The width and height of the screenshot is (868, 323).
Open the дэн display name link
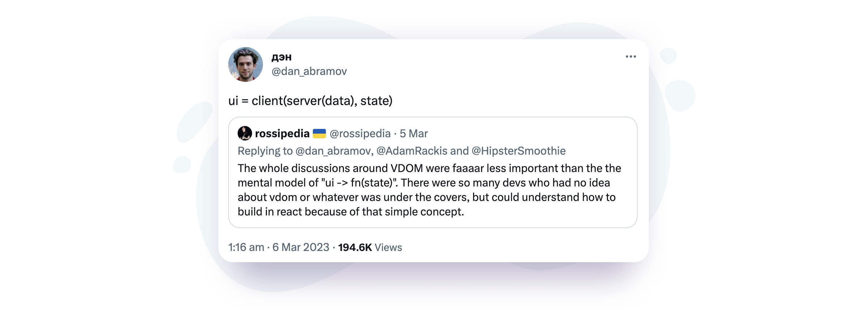(x=281, y=57)
